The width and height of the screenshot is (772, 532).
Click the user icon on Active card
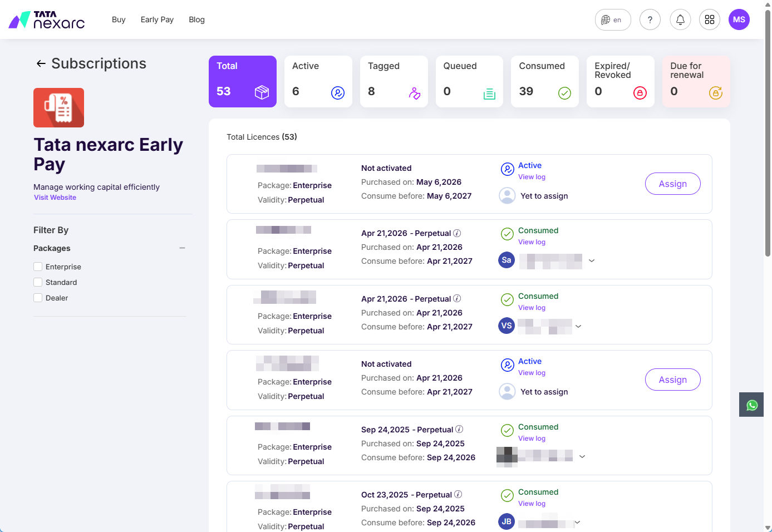338,93
